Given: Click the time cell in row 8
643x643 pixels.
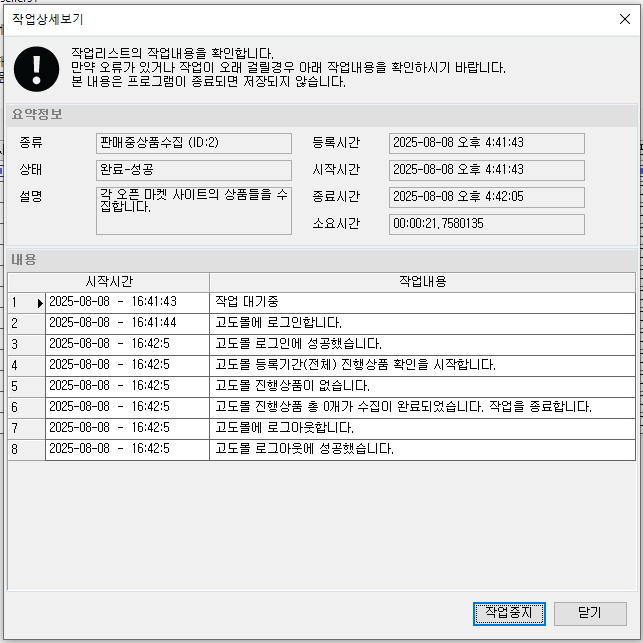Looking at the screenshot, I should pyautogui.click(x=128, y=450).
